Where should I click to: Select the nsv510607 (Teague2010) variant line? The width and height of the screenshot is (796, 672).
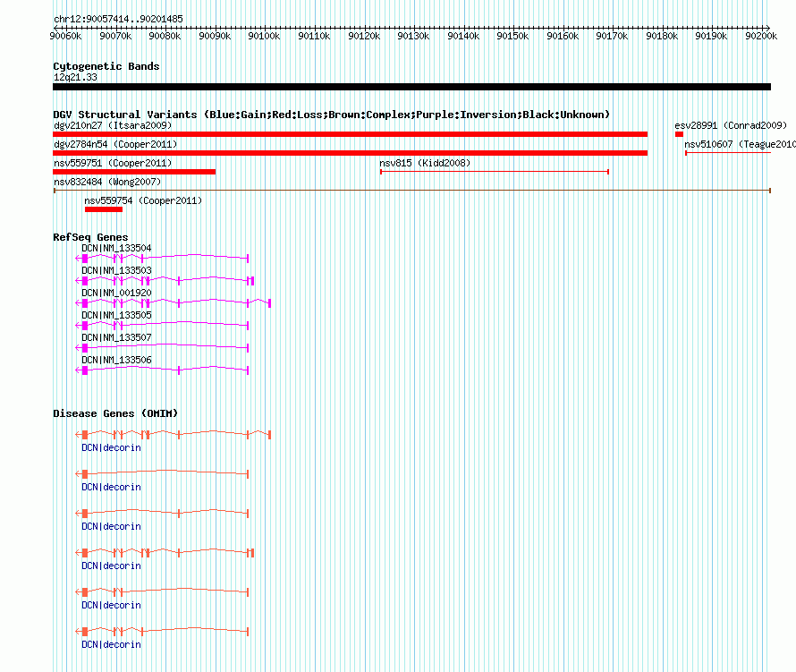click(x=728, y=153)
